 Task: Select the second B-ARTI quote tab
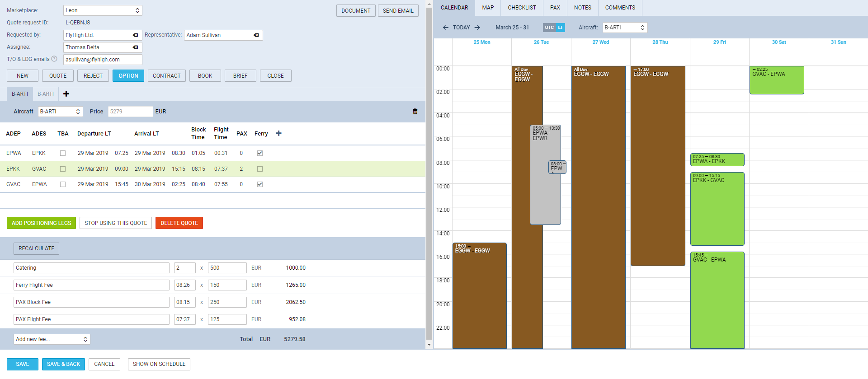46,94
